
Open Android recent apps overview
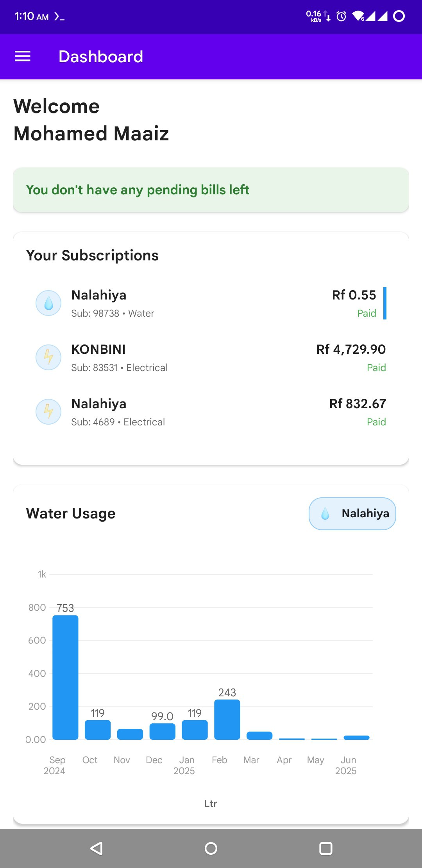coord(325,848)
